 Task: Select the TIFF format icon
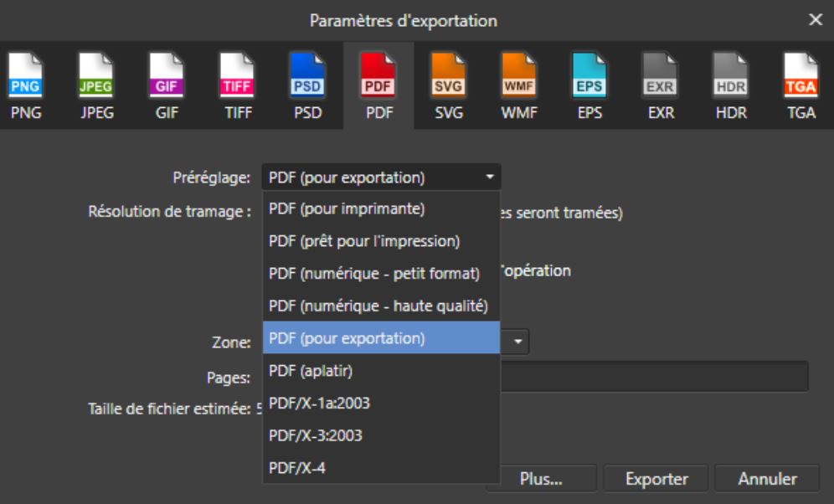237,85
